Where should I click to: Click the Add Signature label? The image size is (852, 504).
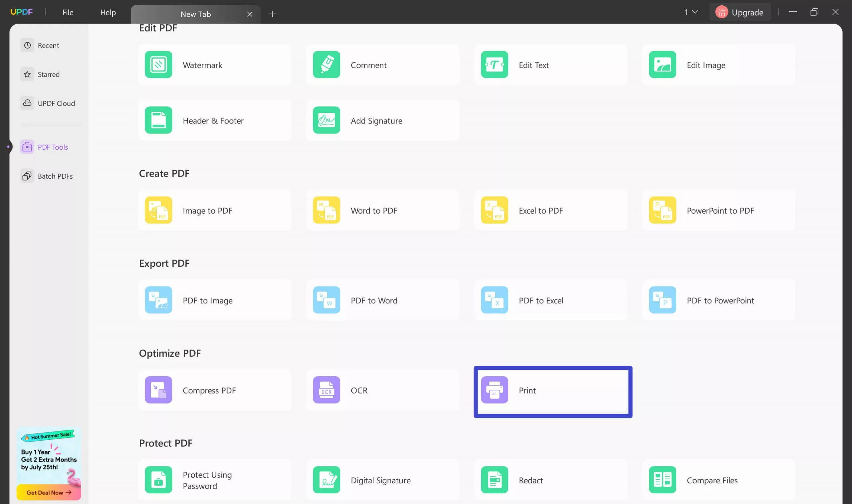[x=376, y=120]
